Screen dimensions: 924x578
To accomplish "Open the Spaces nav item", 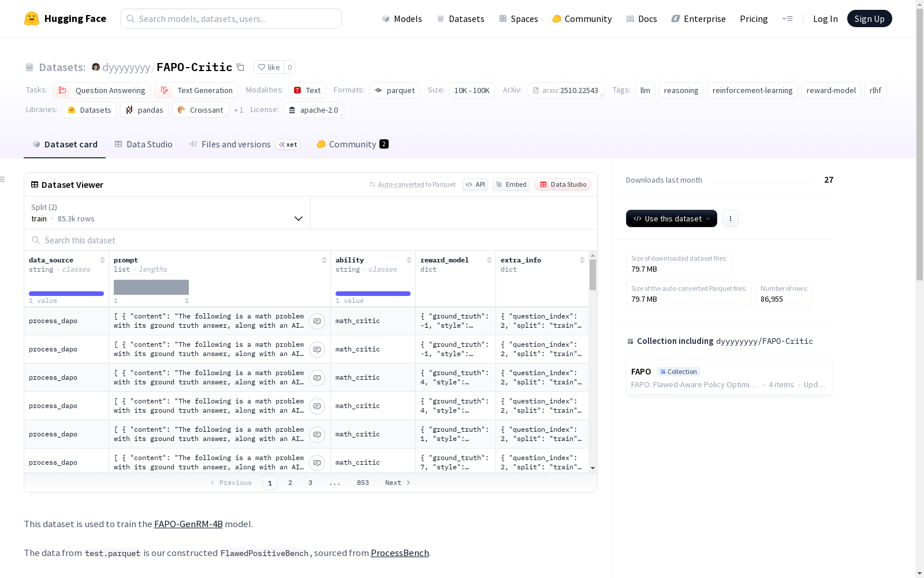I will click(519, 18).
